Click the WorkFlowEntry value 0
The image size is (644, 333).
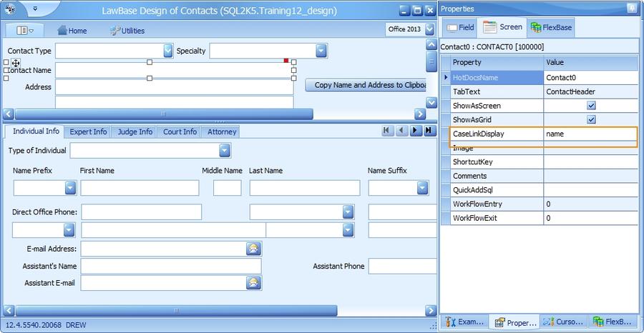pos(590,204)
